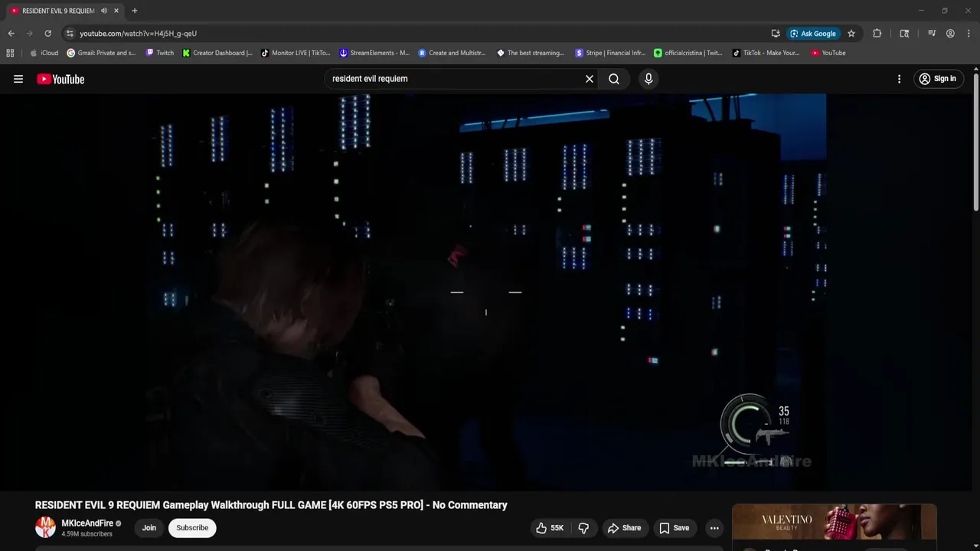
Task: Open the apps grid on the bookmarks bar
Action: tap(10, 53)
